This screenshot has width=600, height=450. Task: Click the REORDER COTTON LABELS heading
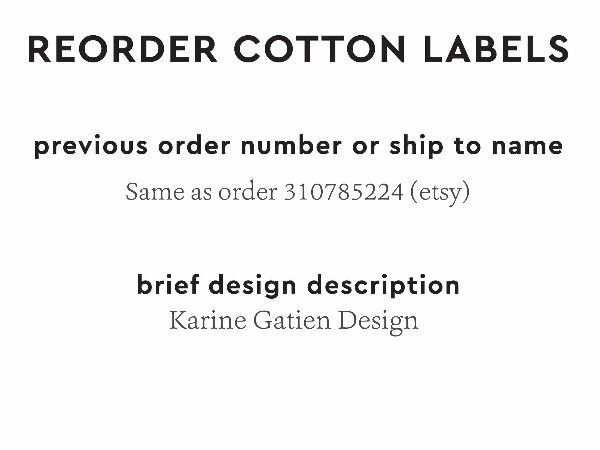tap(299, 48)
